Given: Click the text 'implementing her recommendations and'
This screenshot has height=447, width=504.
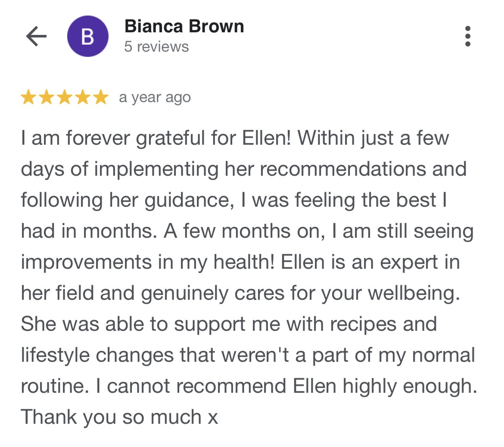Looking at the screenshot, I should tap(280, 169).
